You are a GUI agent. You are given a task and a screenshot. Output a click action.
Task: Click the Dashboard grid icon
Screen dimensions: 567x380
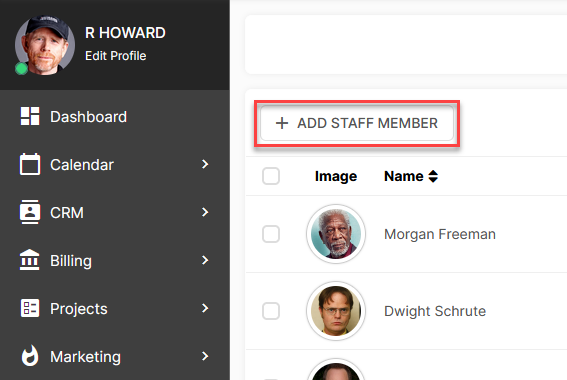pyautogui.click(x=30, y=116)
